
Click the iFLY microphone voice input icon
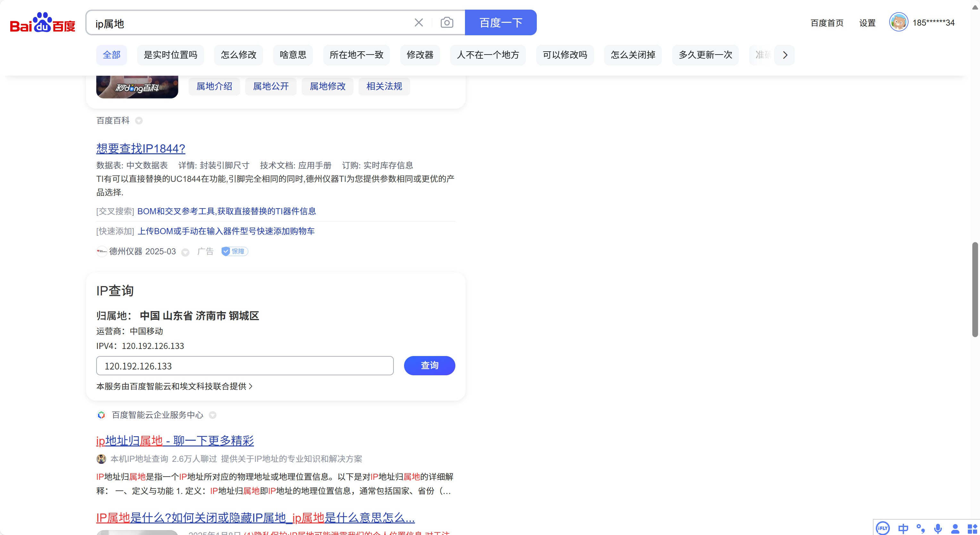click(938, 528)
